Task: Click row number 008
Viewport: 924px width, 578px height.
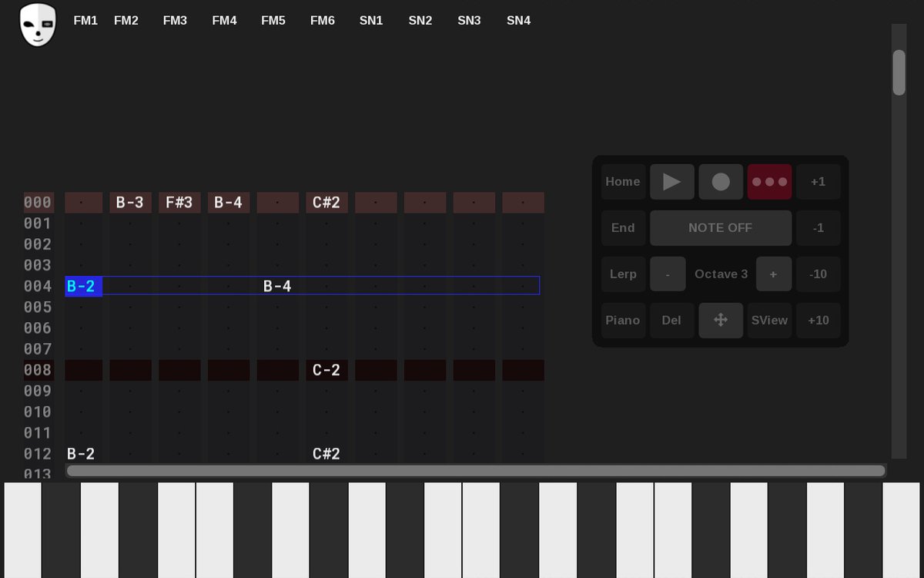Action: [38, 371]
